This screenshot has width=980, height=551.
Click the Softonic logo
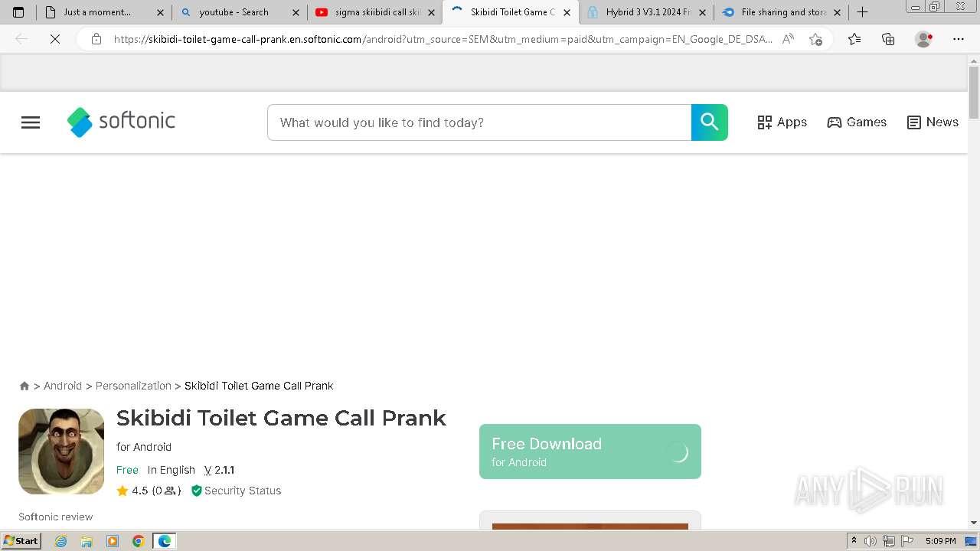pos(121,122)
